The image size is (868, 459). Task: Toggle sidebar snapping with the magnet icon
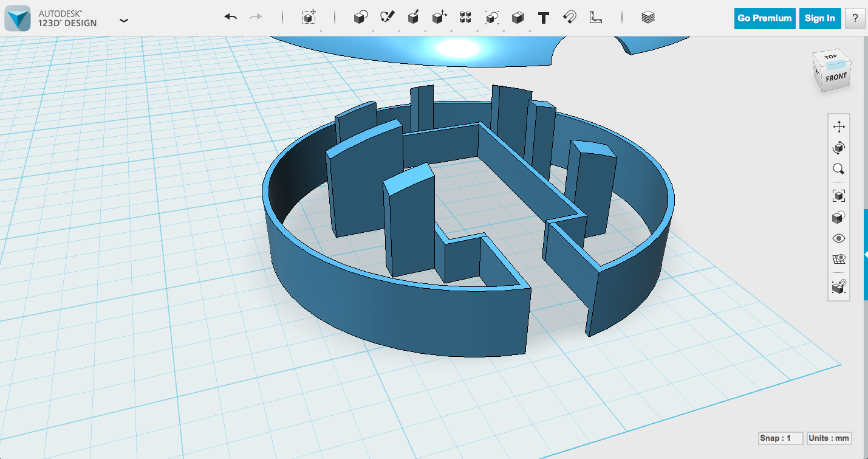(x=838, y=286)
